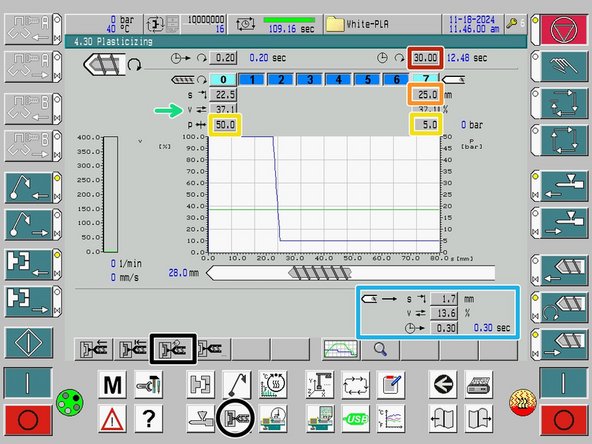Click the vertical rotation speed bar gauge

point(111,194)
